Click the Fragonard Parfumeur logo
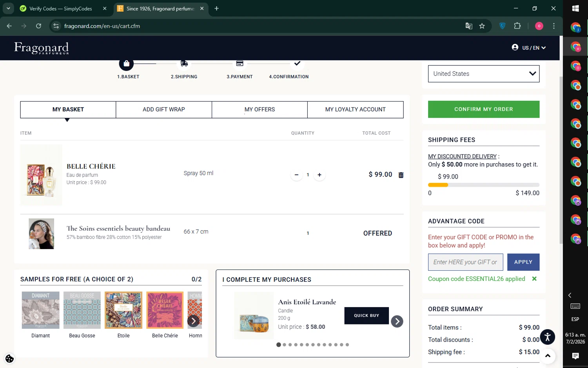Image resolution: width=588 pixels, height=368 pixels. tap(42, 48)
